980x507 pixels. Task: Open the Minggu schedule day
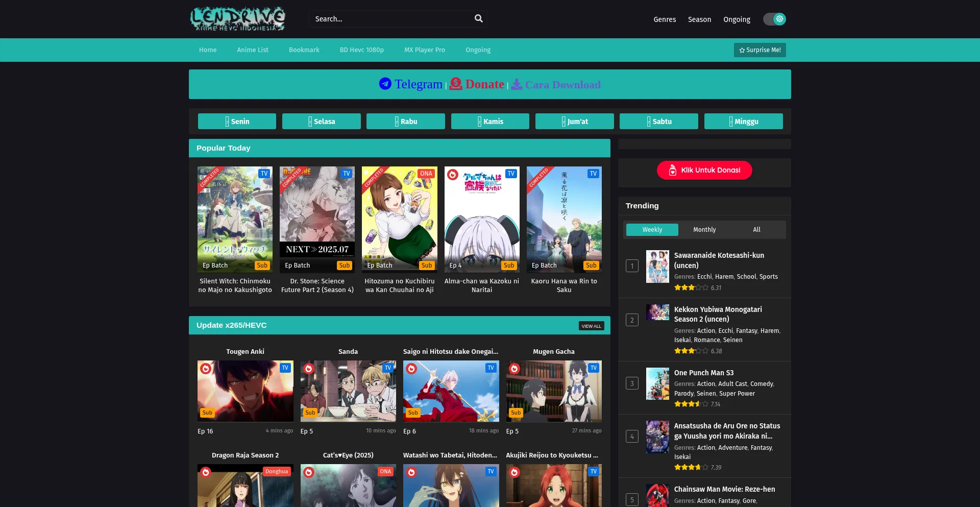[743, 122]
